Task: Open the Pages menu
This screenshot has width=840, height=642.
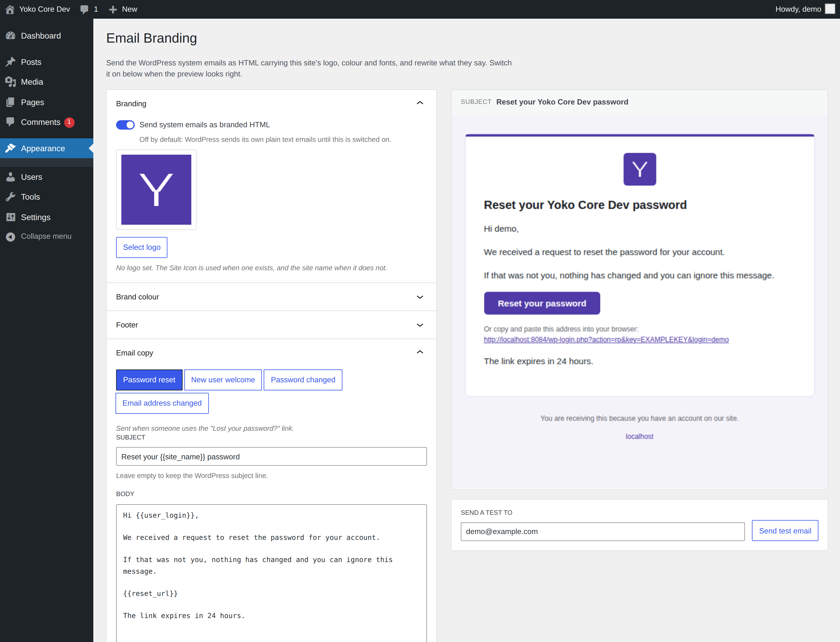Action: [x=47, y=102]
